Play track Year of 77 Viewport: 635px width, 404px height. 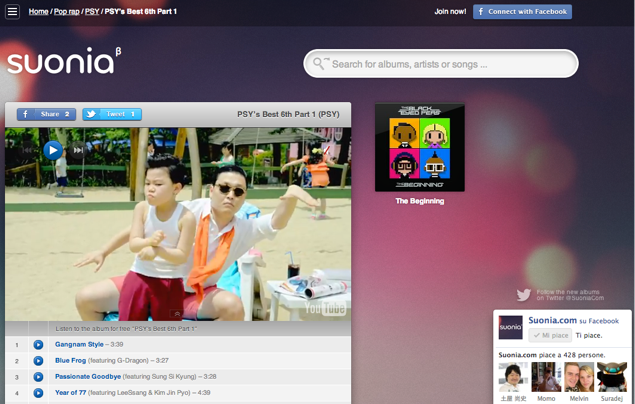38,393
